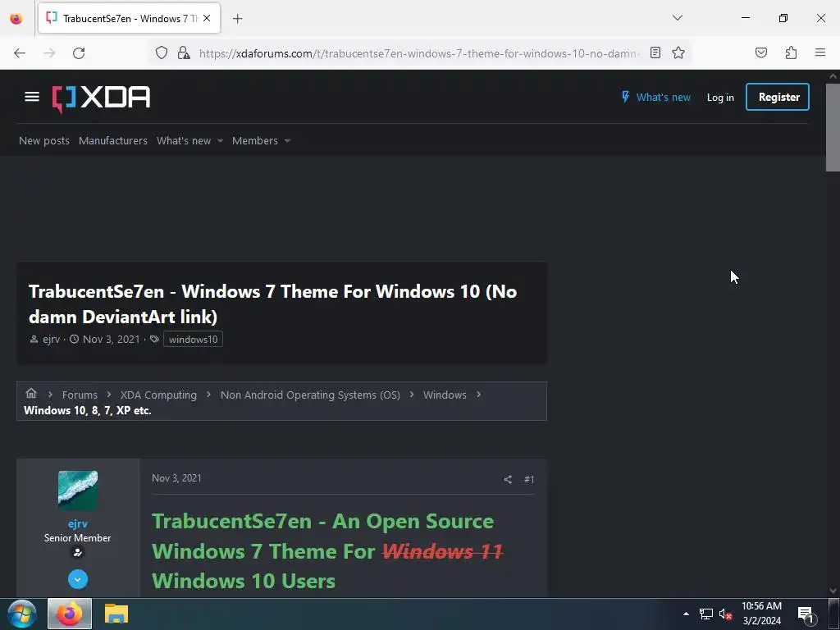This screenshot has width=840, height=630.
Task: Click the page vertical scrollbar thumb
Action: pos(833,127)
